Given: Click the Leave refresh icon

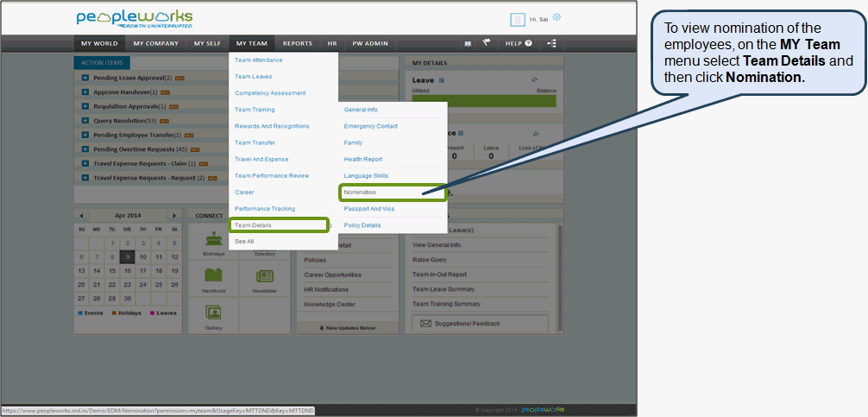Looking at the screenshot, I should (534, 80).
